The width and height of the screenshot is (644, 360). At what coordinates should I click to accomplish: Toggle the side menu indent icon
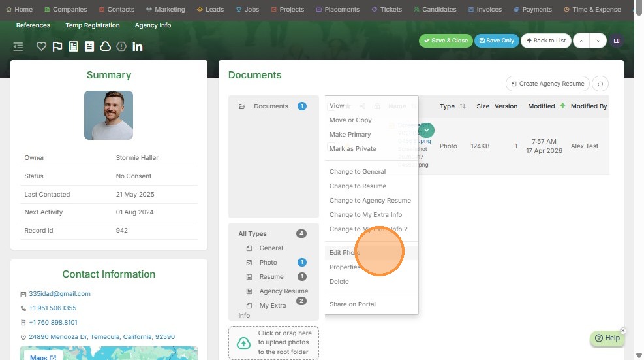click(x=18, y=46)
